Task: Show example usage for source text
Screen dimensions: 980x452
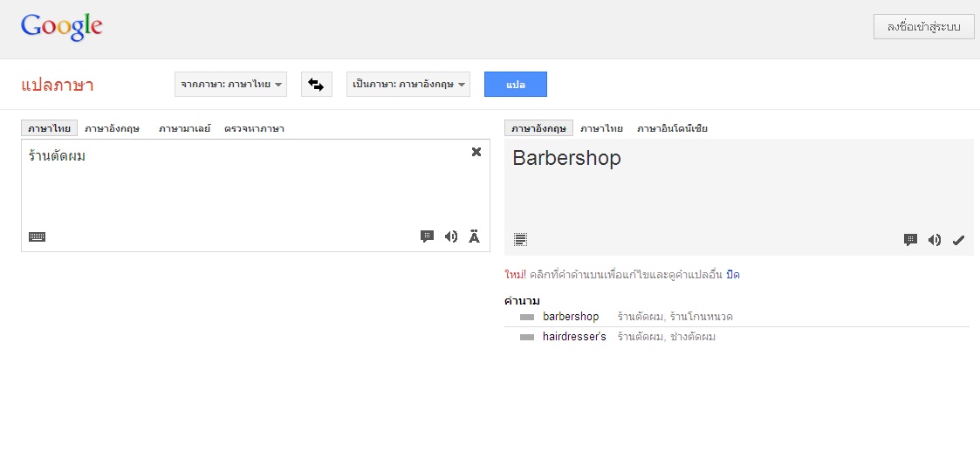Action: 427,236
